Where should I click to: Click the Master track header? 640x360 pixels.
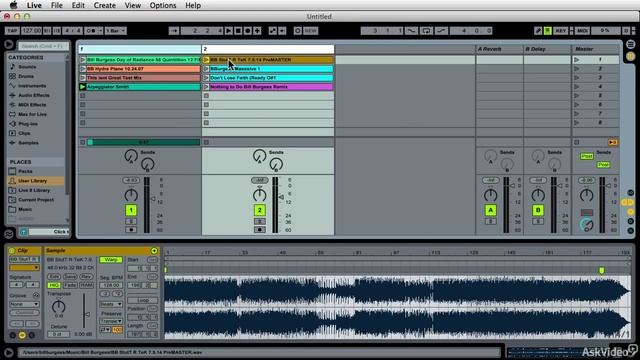[x=596, y=49]
